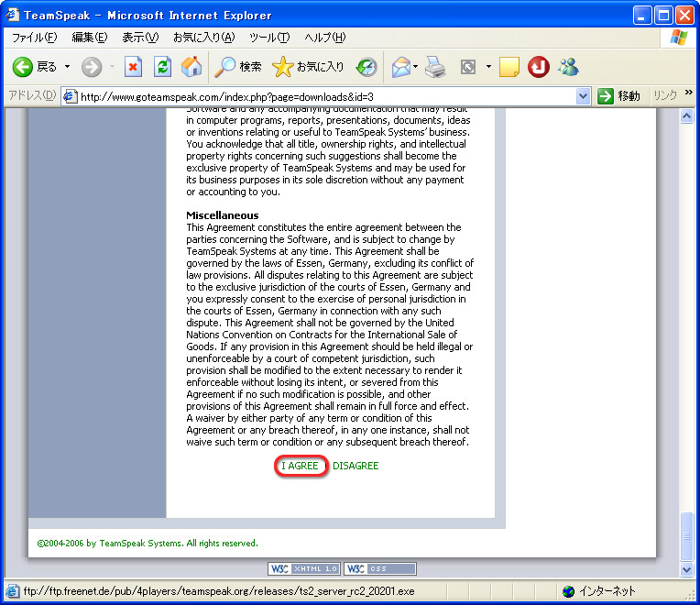Minimize the Internet Explorer window
700x605 pixels.
coord(641,16)
